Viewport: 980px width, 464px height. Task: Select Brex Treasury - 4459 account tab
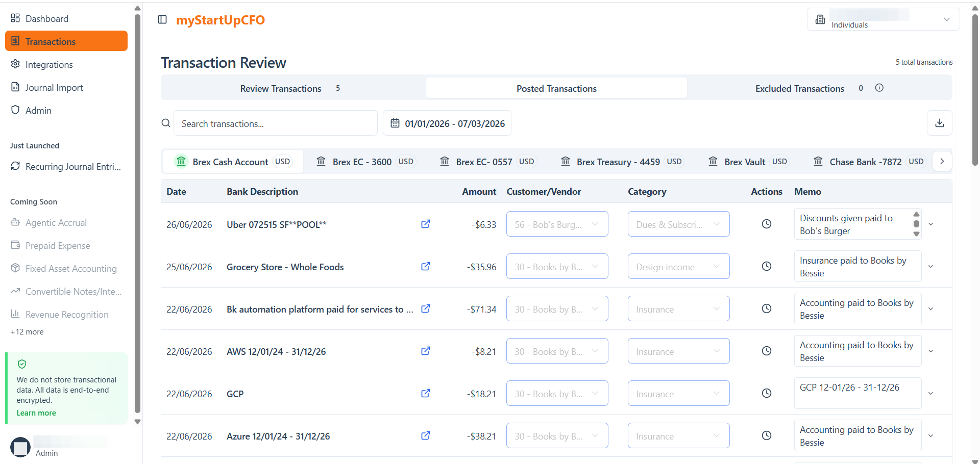(x=622, y=162)
